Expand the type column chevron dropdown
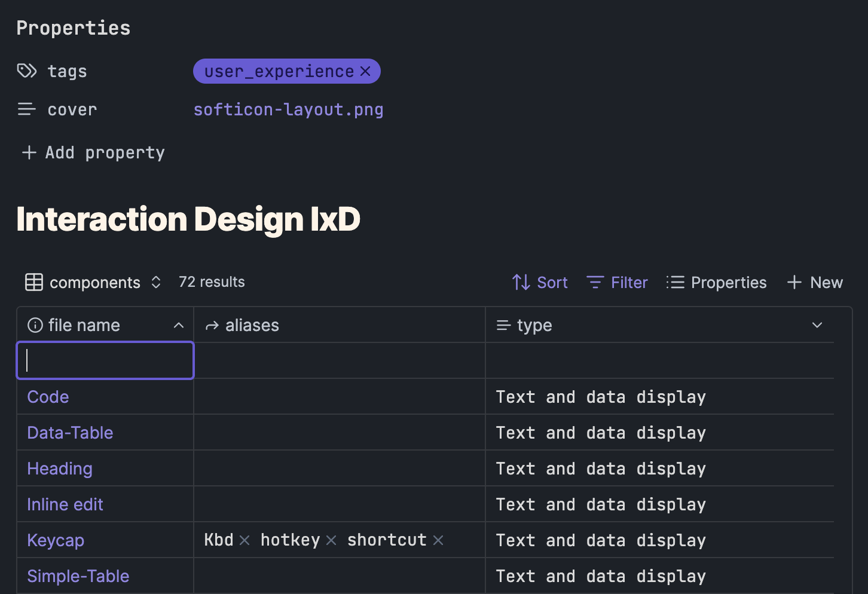Screen dimensions: 868x594 [x=817, y=326]
